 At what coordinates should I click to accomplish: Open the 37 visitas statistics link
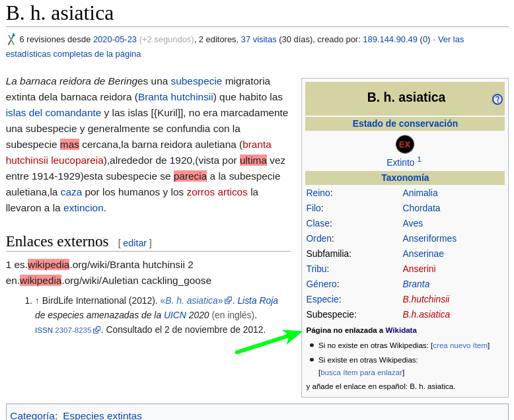pyautogui.click(x=258, y=39)
